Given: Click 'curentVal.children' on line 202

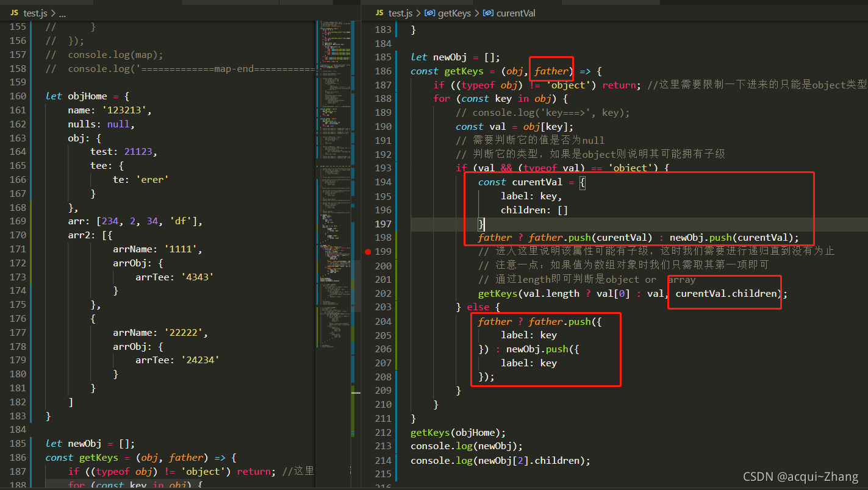Looking at the screenshot, I should [x=726, y=294].
